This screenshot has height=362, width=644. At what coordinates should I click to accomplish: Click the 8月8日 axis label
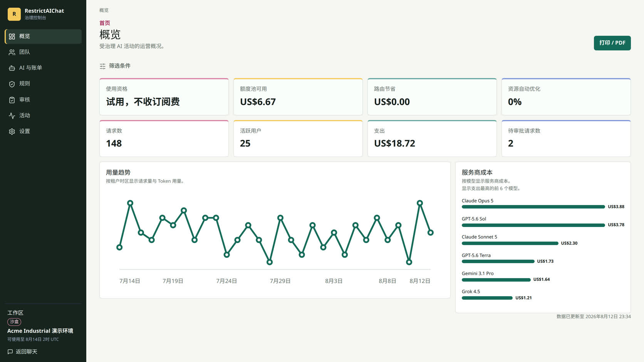coord(387,281)
